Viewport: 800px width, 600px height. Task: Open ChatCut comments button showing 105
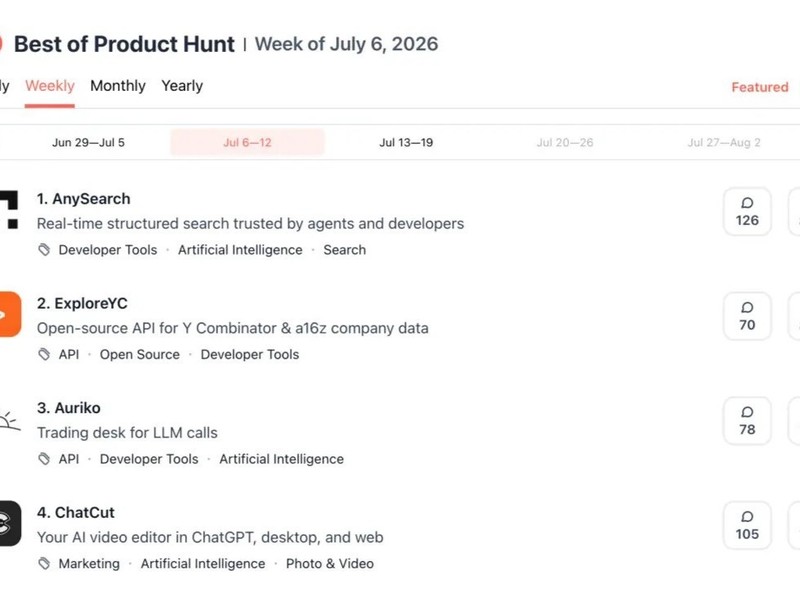click(x=747, y=525)
